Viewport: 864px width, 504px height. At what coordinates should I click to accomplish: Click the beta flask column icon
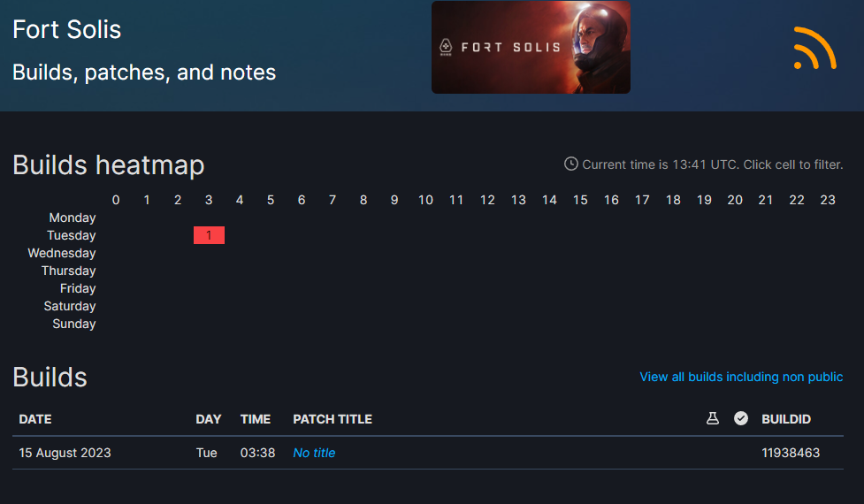(713, 418)
